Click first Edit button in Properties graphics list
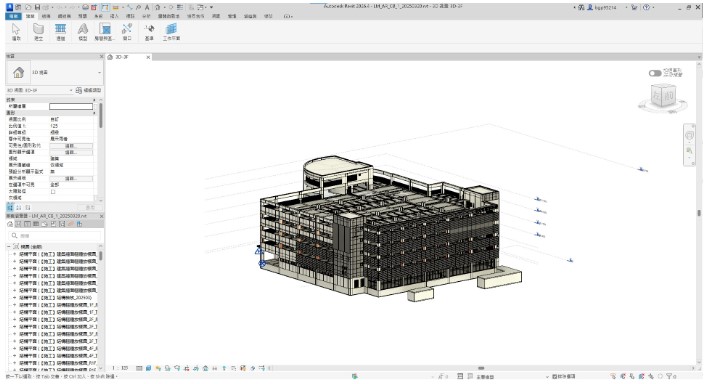This screenshot has height=384, width=708. pos(71,146)
